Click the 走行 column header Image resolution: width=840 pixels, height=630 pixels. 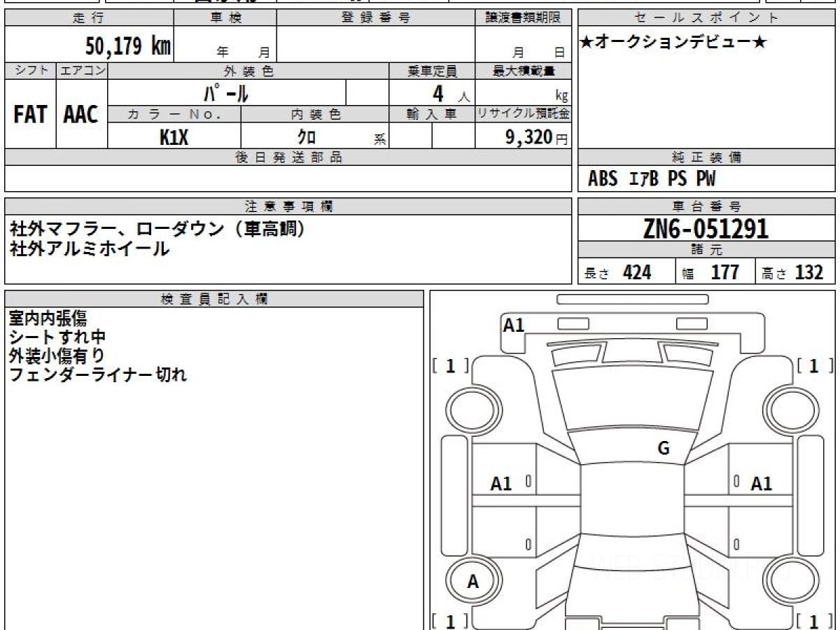88,18
